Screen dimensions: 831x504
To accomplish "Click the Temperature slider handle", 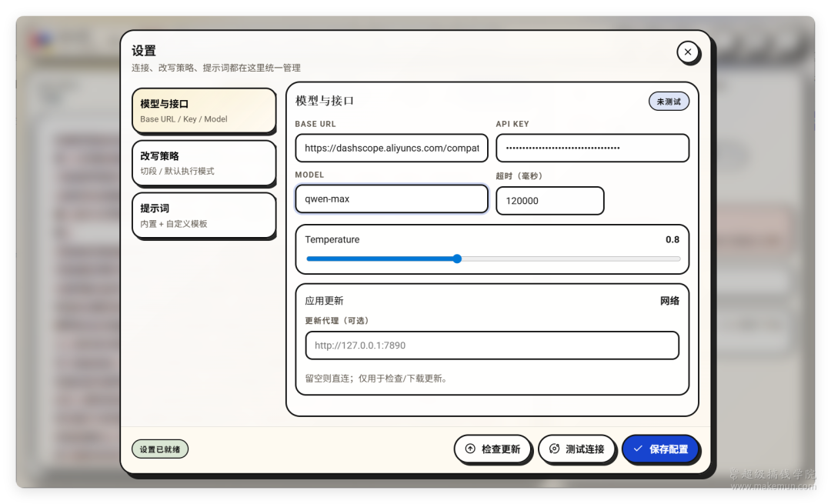I will pyautogui.click(x=457, y=259).
